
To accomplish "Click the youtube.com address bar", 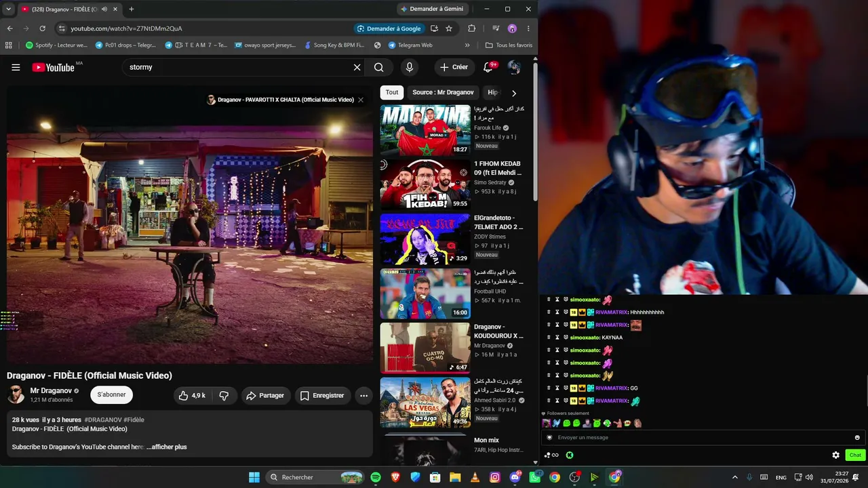I will [203, 28].
